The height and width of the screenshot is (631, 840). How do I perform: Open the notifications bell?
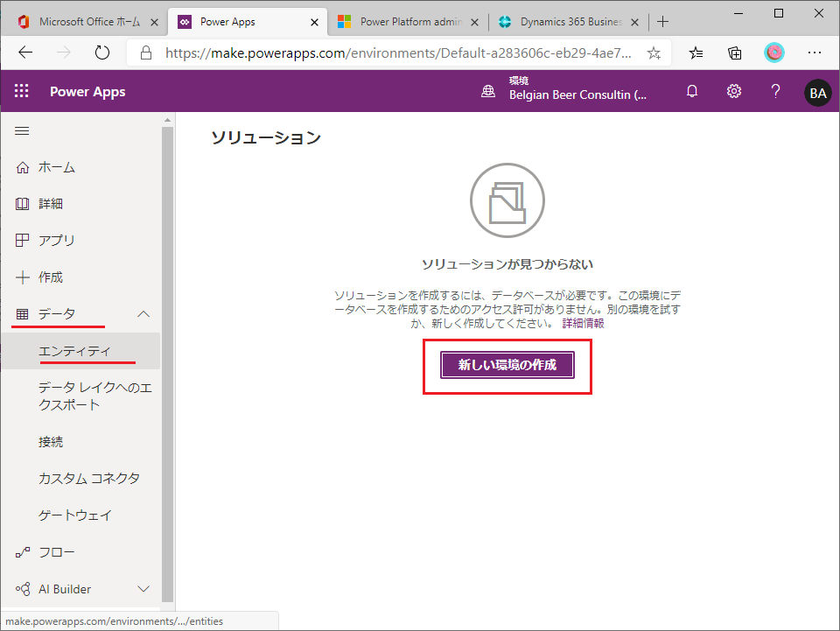[x=692, y=92]
